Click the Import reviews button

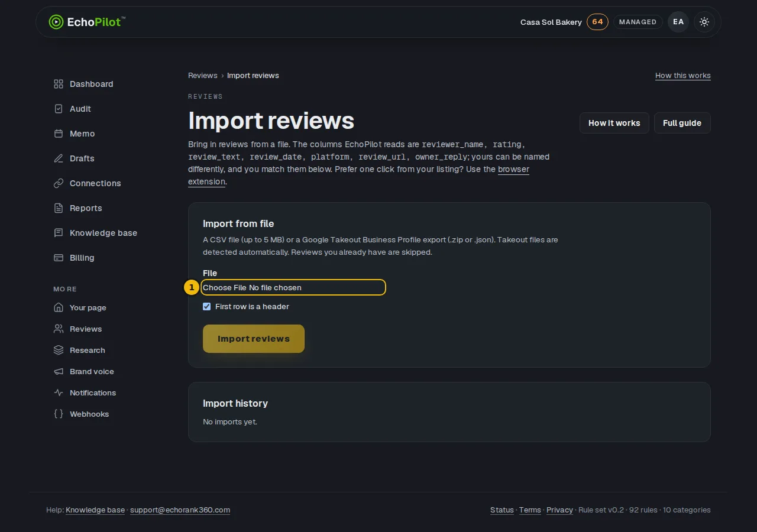tap(254, 339)
